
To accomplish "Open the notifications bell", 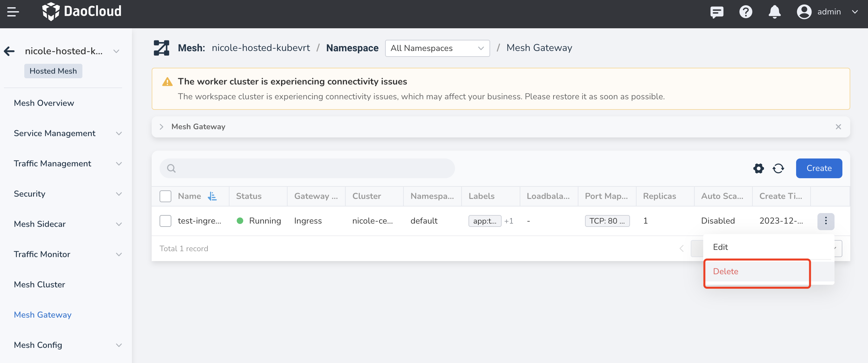I will (x=774, y=12).
